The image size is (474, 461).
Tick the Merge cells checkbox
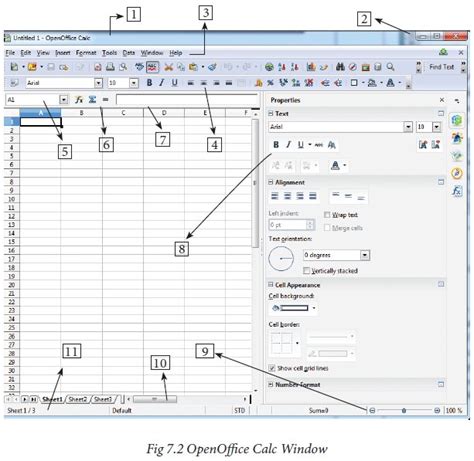coord(327,228)
